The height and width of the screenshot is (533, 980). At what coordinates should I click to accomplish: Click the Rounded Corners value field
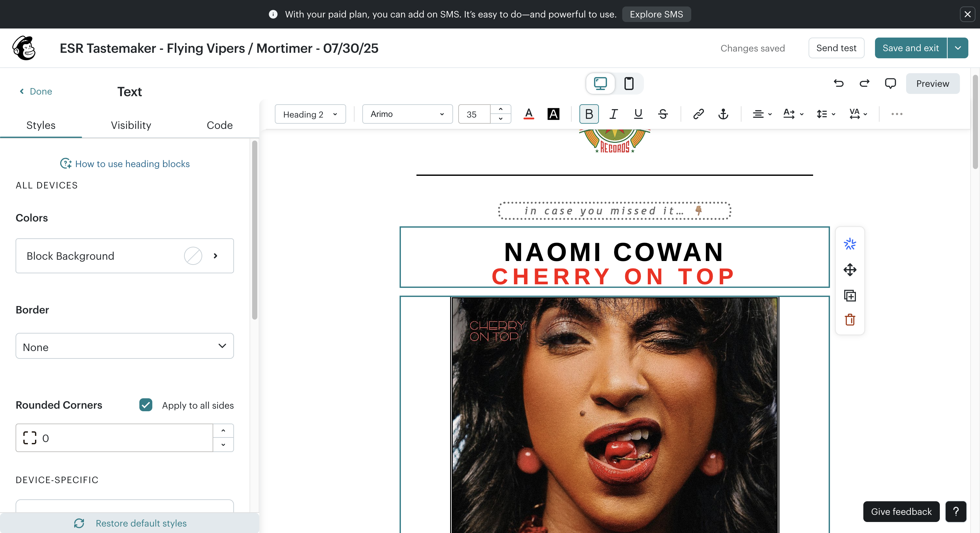[114, 438]
